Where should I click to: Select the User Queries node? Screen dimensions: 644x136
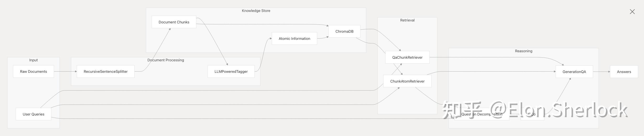[x=33, y=114]
